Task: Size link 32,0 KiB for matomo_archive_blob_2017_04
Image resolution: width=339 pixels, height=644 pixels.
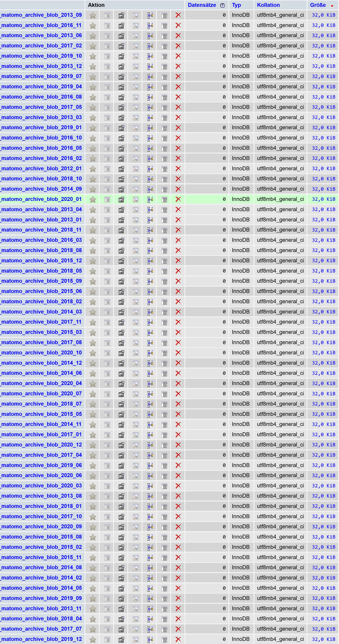Action: pyautogui.click(x=323, y=455)
